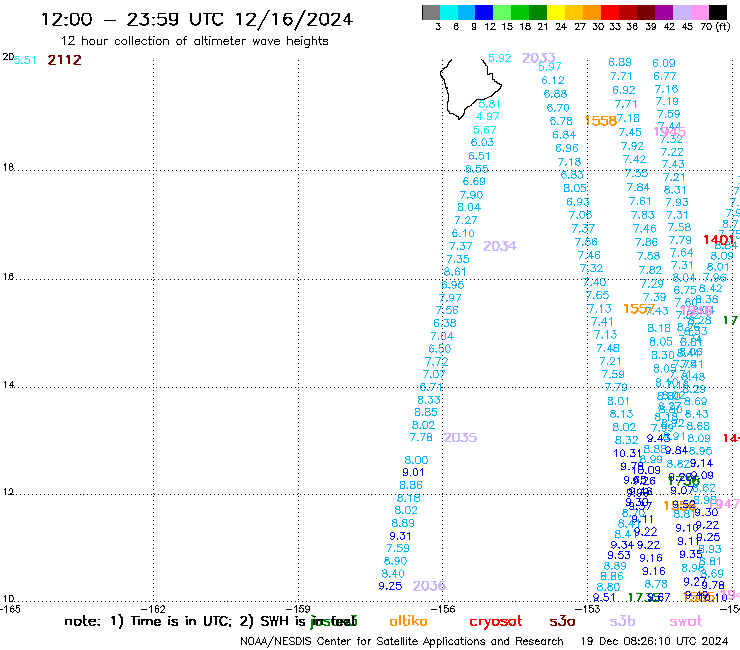Click the purple legend swatch above 42

point(664,12)
